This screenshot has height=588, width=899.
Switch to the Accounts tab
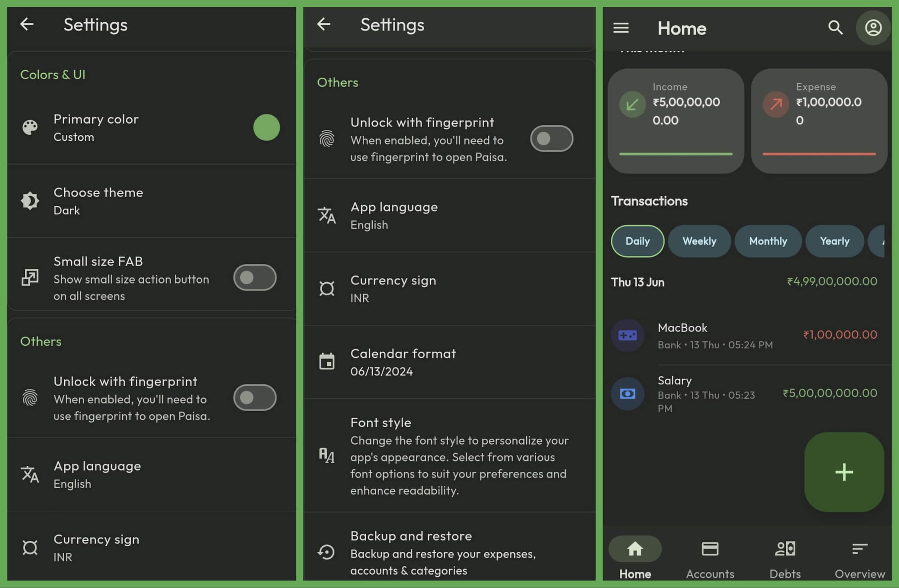[x=710, y=559]
